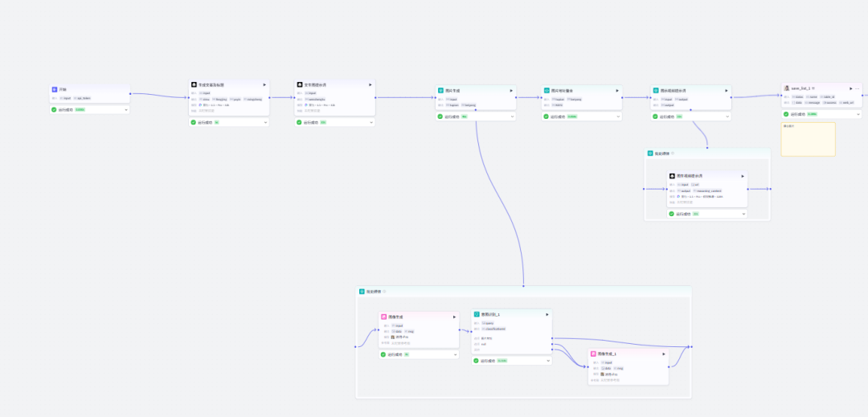Run the 图片地址整合 node with play icon
Viewport: 868px width, 417px height.
[x=617, y=90]
